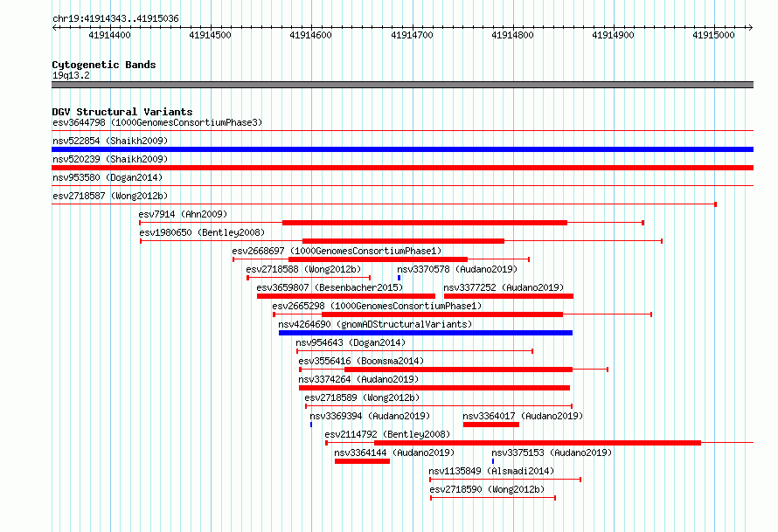Select the red nsv520239 Shaikh2009 variant bar

click(x=402, y=168)
